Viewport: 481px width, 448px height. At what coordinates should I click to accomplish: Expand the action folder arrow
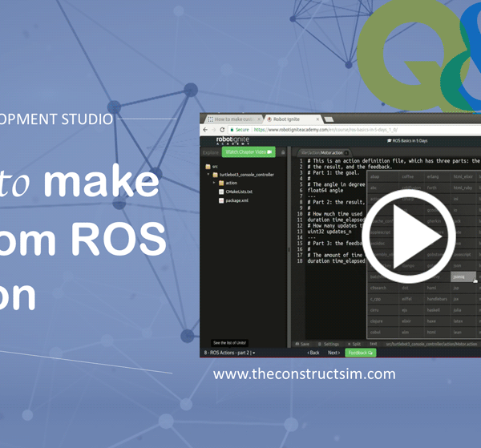[214, 183]
